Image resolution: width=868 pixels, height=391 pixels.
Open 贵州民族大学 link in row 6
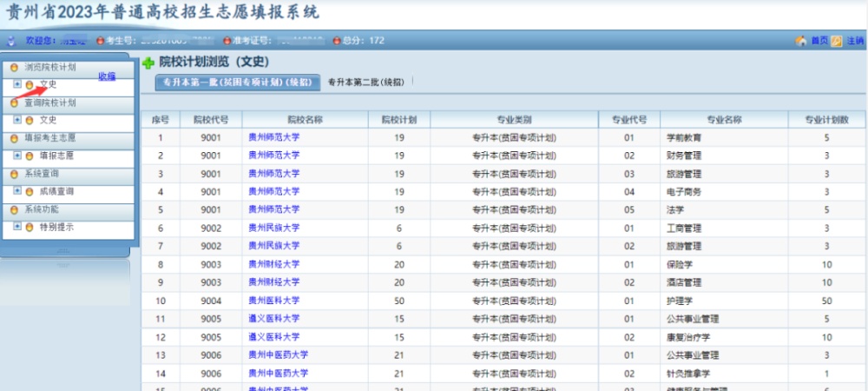(273, 229)
